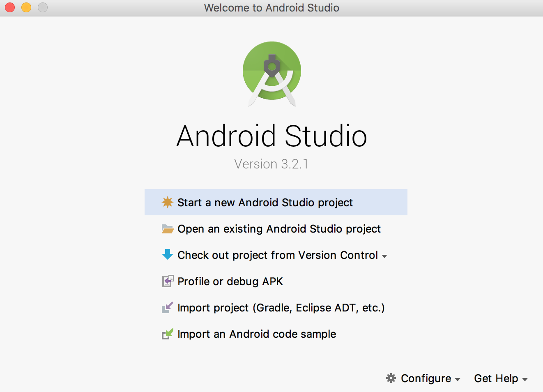Screen dimensions: 543x392
Task: Start a new Android Studio project
Action: click(265, 203)
